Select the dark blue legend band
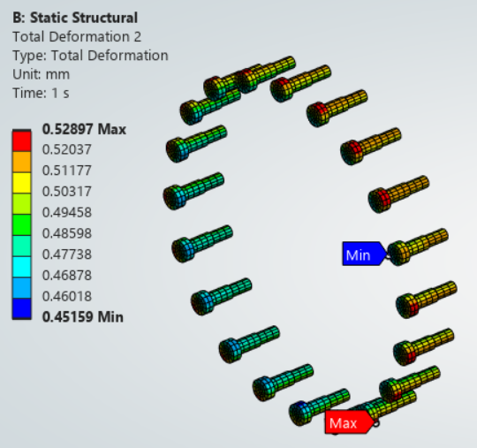 21,308
